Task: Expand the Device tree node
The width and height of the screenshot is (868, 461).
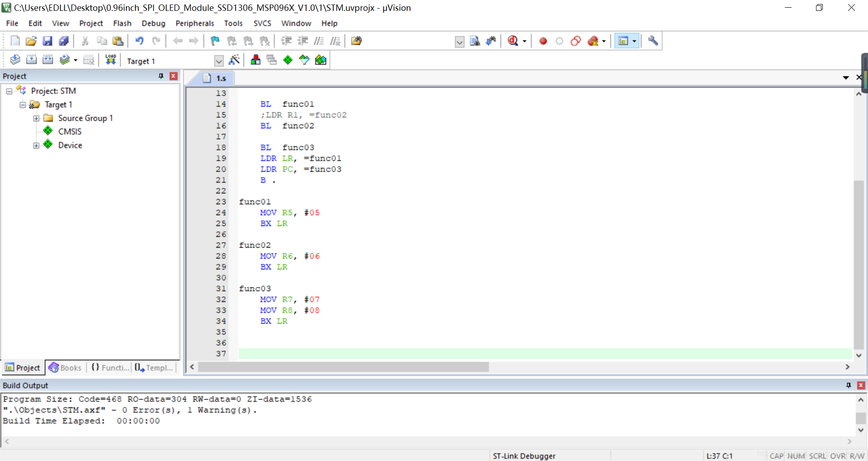Action: pyautogui.click(x=36, y=146)
